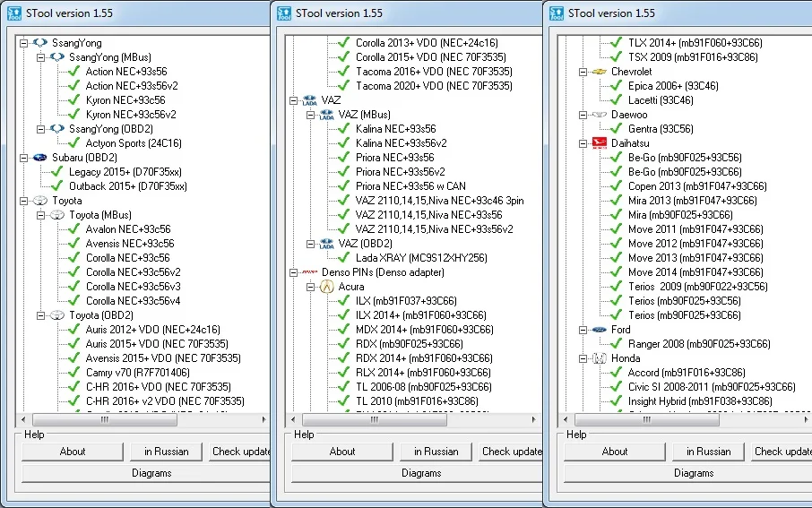Click the Daewoo logo icon

600,115
